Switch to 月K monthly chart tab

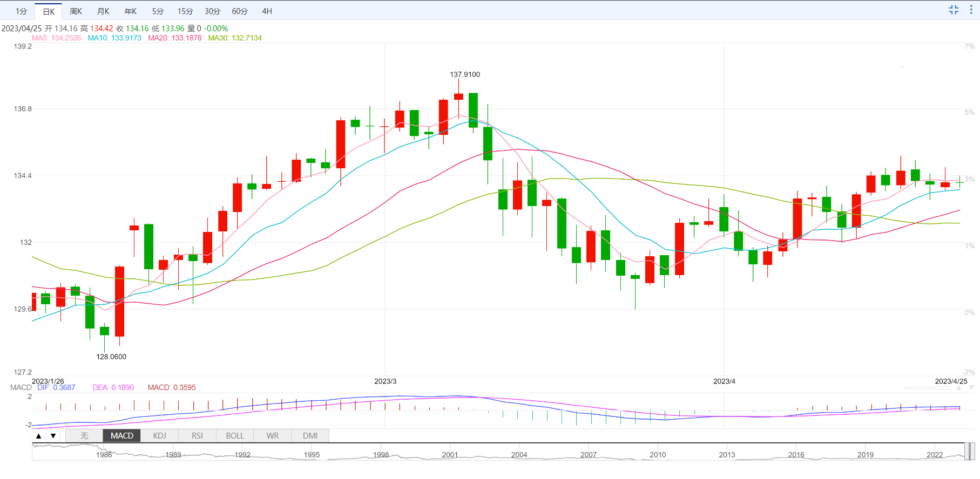tap(103, 11)
